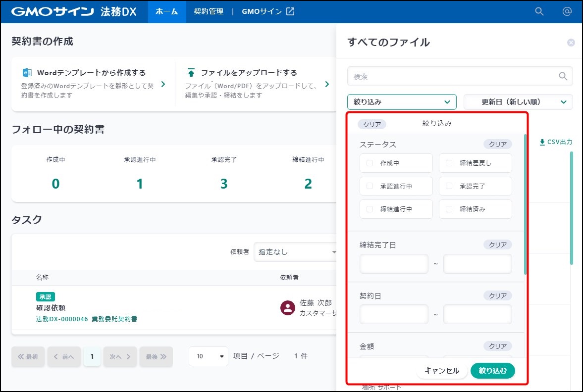Clear the 締結完了日 filter
Screen dimensions: 583x392
point(497,245)
